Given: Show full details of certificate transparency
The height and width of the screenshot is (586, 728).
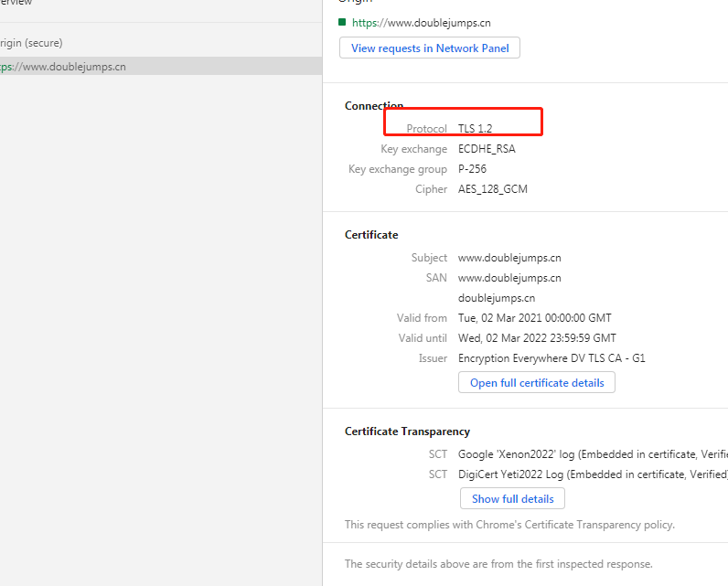Looking at the screenshot, I should point(512,498).
